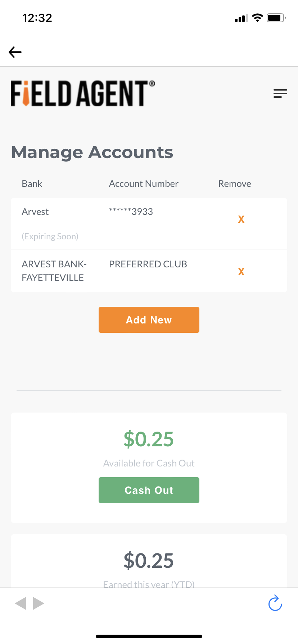This screenshot has width=298, height=644.
Task: Open the hamburger menu
Action: (280, 93)
